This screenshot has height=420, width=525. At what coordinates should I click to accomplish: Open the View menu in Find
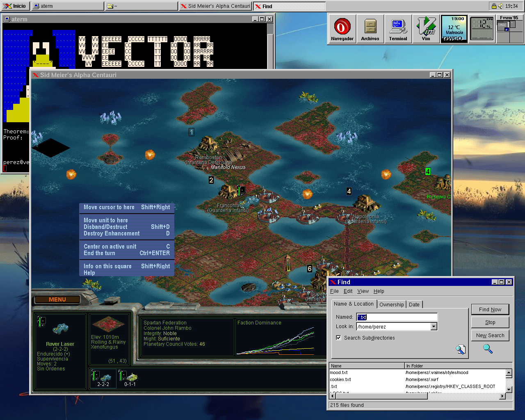pos(363,291)
